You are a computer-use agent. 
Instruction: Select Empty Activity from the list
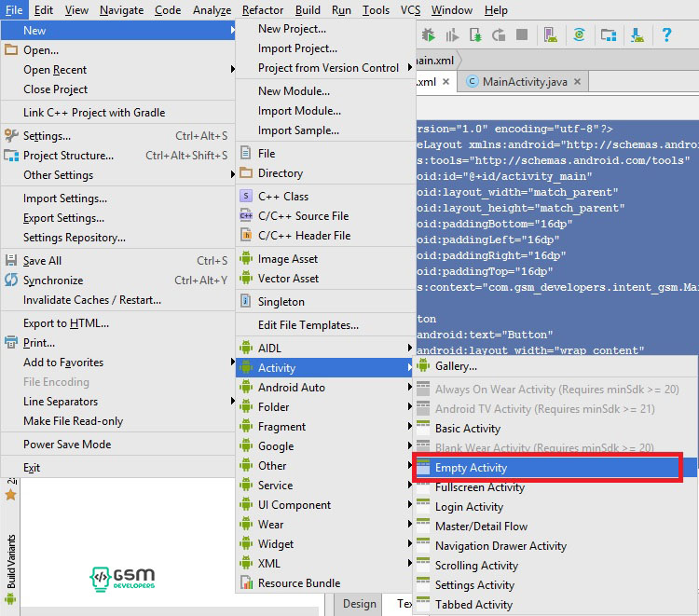[555, 468]
